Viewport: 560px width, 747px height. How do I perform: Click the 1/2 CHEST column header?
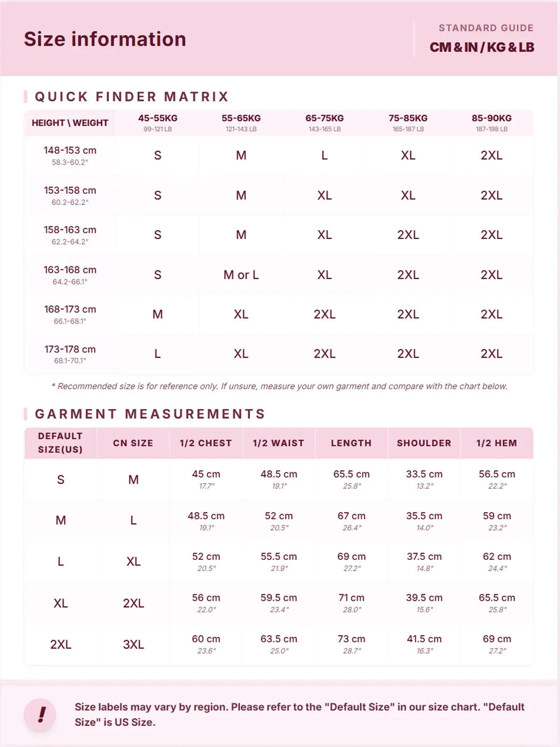coord(206,443)
